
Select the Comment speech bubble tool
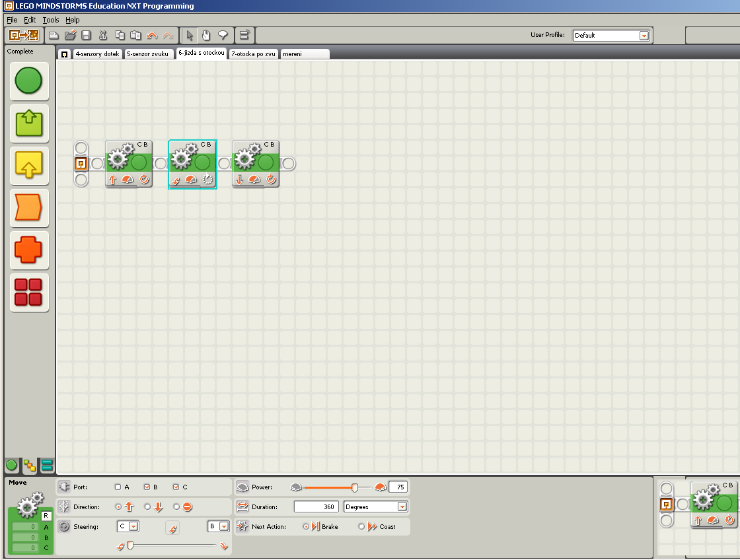223,36
